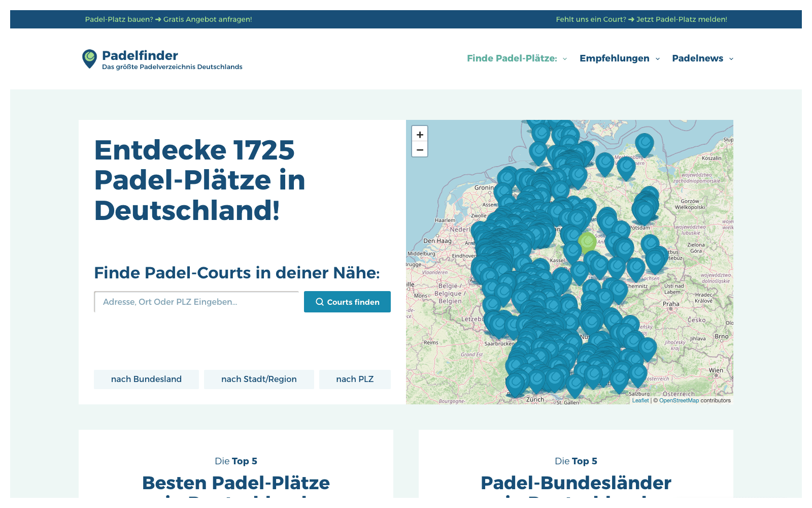The height and width of the screenshot is (508, 812).
Task: Select the green highlighted map marker
Action: point(587,242)
